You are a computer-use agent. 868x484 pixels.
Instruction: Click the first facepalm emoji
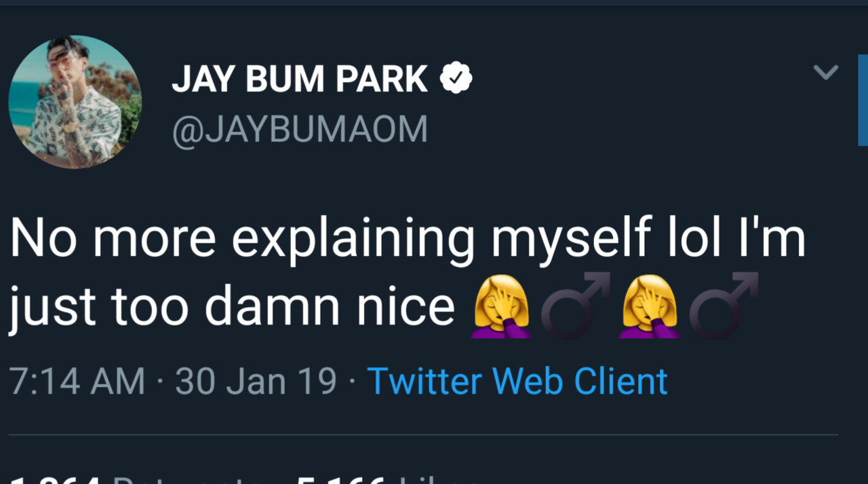click(x=500, y=306)
